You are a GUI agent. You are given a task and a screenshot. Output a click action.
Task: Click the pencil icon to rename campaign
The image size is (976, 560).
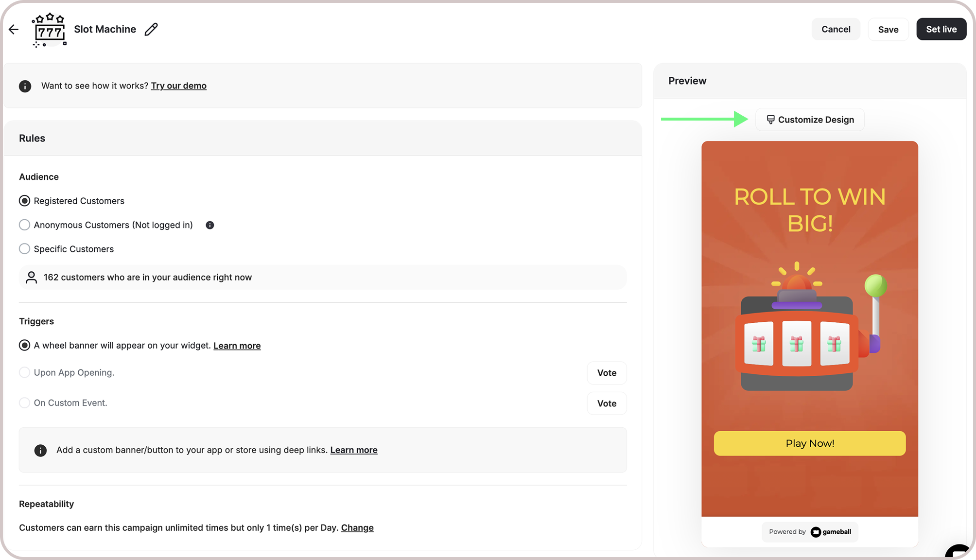point(151,30)
